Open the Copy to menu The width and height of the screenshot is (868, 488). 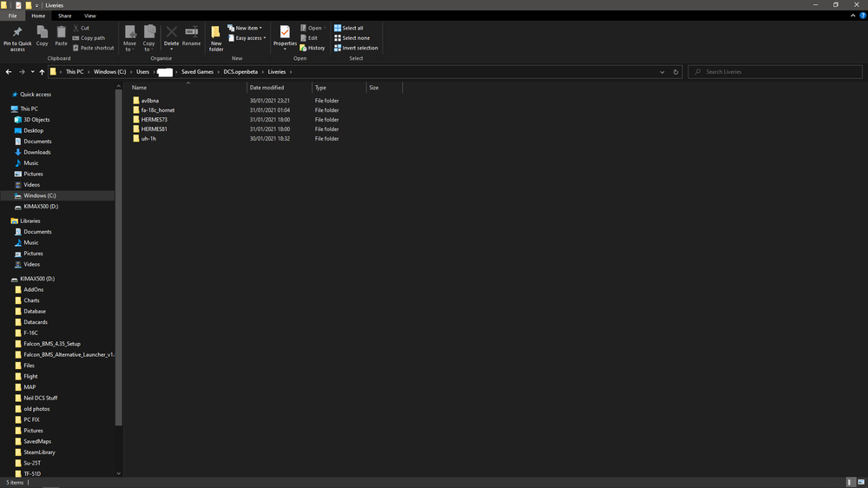point(149,38)
